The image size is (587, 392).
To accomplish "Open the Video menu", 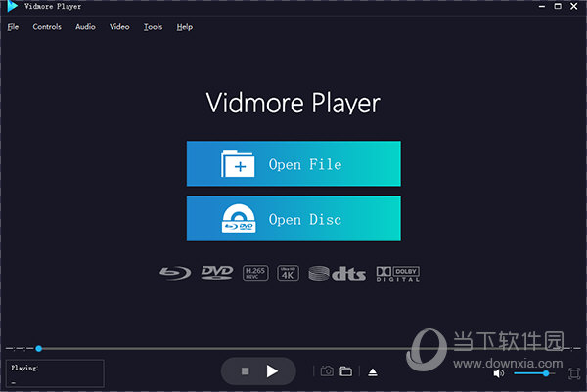I will coord(119,27).
